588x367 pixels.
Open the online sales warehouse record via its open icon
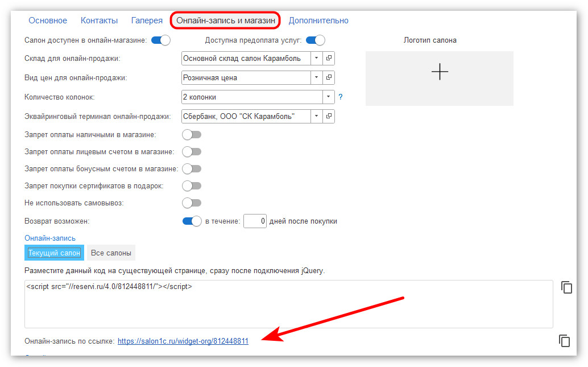[x=329, y=58]
